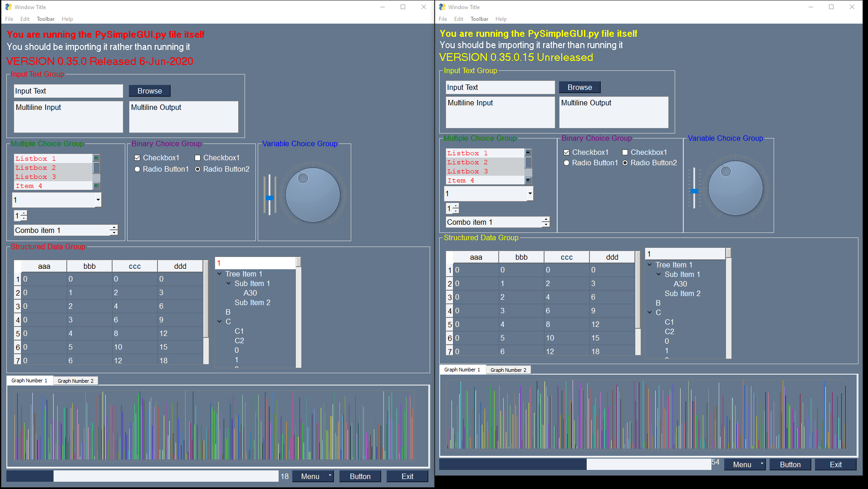Increment the Combo item 1 spinner in right window
868x489 pixels.
pyautogui.click(x=545, y=220)
